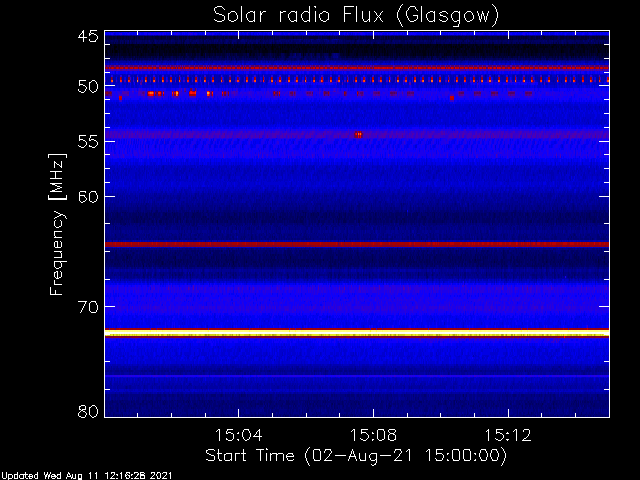The height and width of the screenshot is (480, 640).
Task: Click the 15:08 time axis label
Action: tap(373, 435)
